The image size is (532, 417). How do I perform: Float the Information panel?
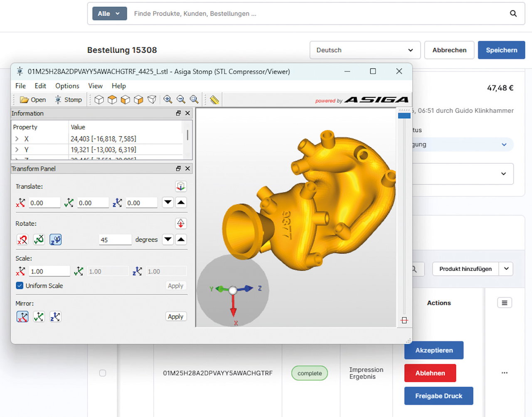coord(178,113)
